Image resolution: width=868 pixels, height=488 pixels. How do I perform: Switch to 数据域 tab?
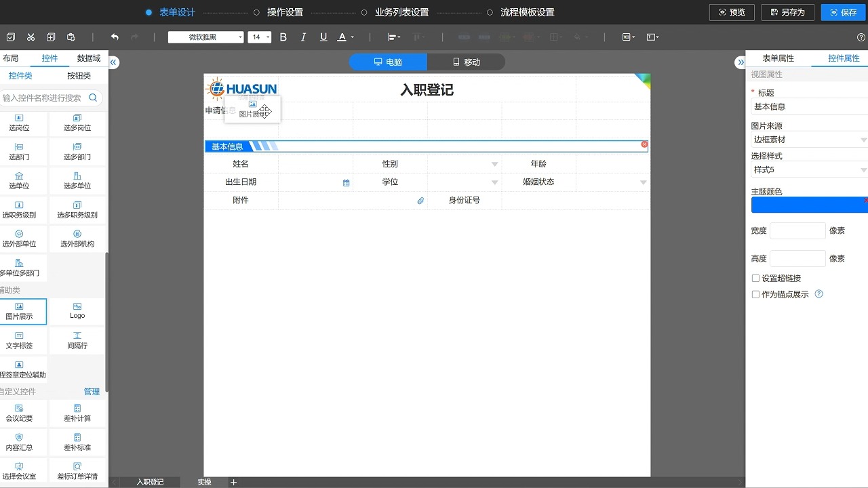(89, 58)
